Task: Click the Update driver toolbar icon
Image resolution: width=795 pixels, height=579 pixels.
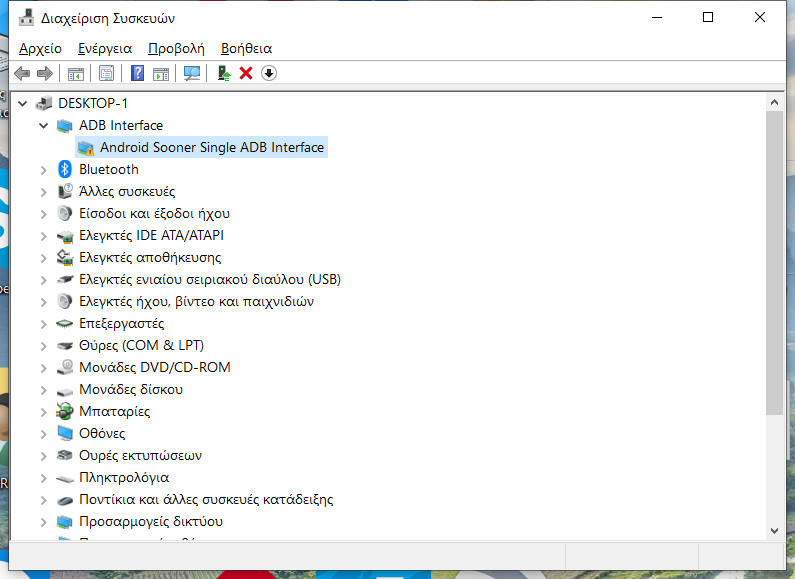Action: [224, 73]
